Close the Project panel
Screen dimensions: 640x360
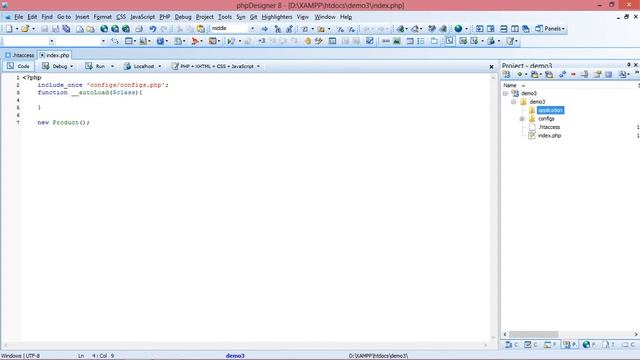pyautogui.click(x=636, y=65)
